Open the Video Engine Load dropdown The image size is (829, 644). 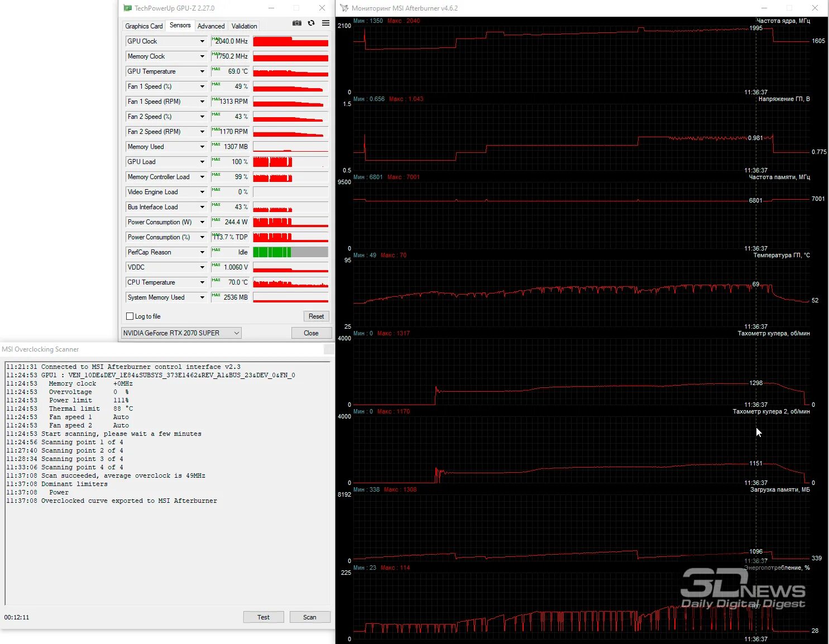tap(202, 192)
